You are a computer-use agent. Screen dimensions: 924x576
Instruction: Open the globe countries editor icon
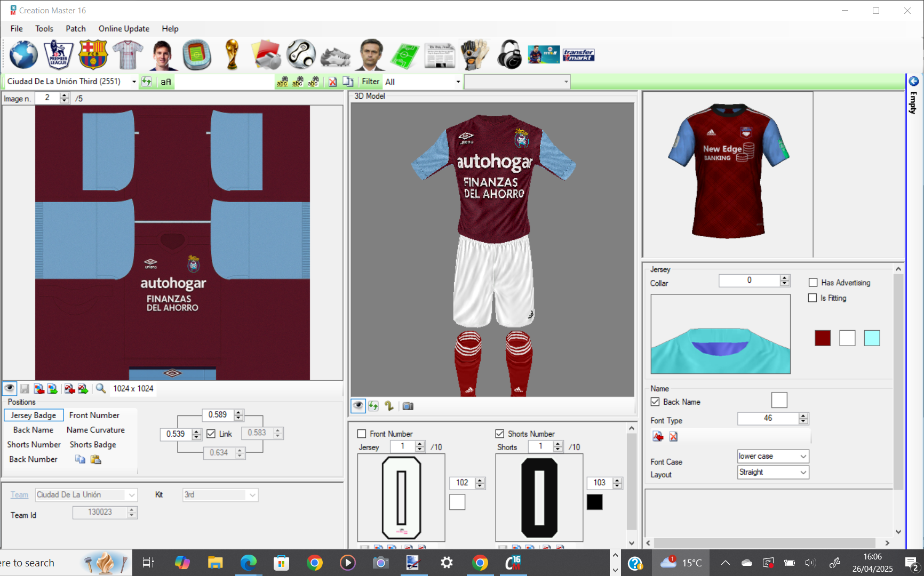(24, 54)
